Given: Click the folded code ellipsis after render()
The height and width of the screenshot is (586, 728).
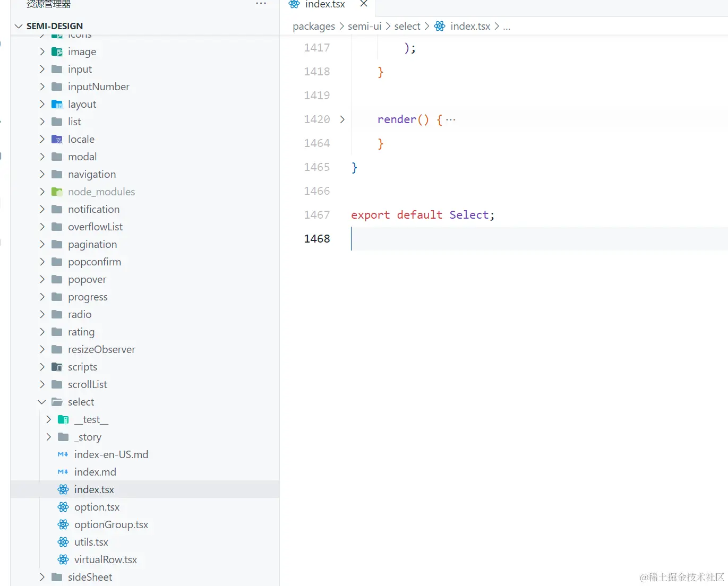Looking at the screenshot, I should pos(451,119).
